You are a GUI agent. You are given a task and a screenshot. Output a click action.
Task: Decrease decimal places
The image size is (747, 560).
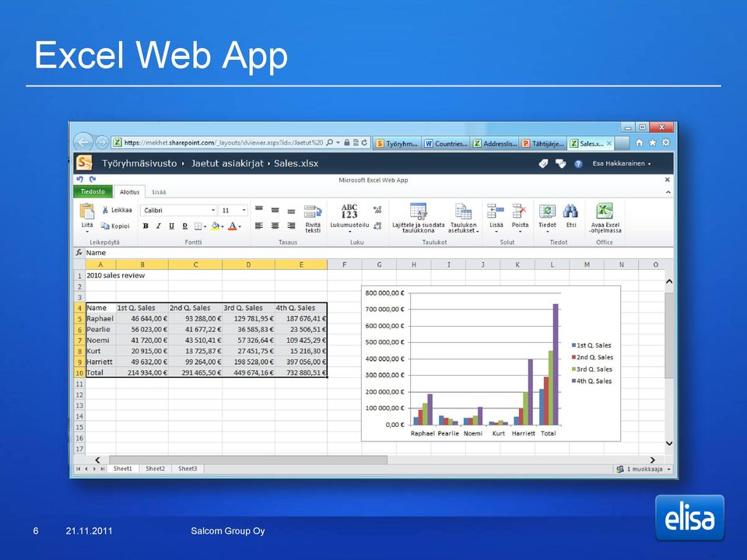(x=378, y=226)
